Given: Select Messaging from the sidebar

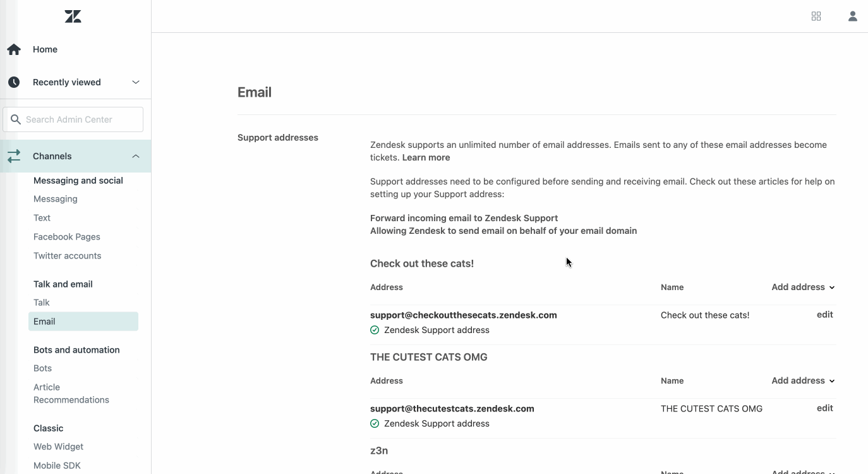Looking at the screenshot, I should [55, 198].
